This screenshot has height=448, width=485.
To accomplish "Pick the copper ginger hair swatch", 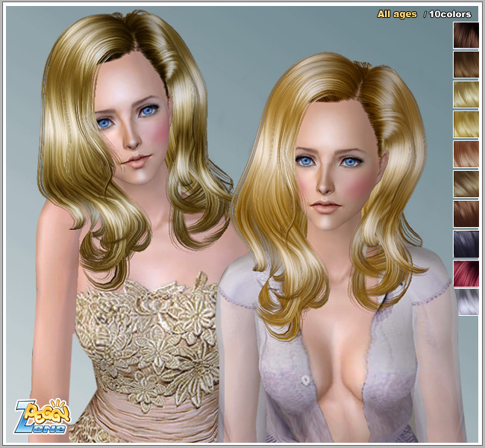I will coord(466,154).
